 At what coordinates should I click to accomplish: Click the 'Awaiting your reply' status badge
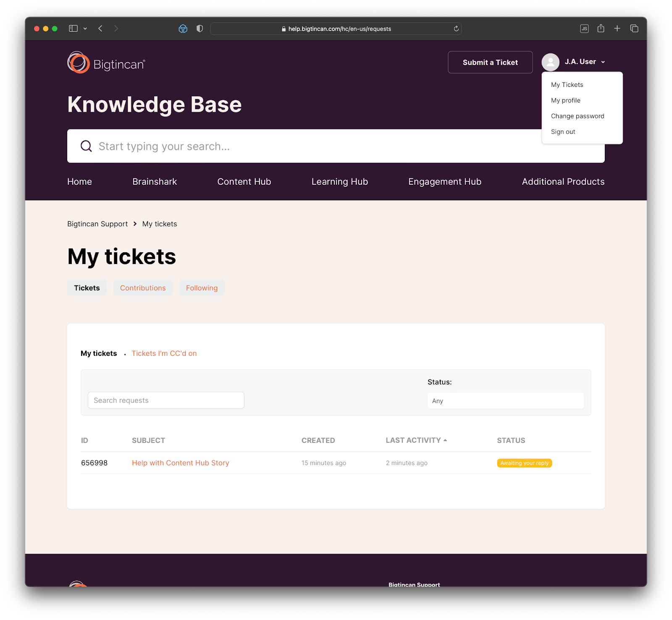click(x=524, y=463)
